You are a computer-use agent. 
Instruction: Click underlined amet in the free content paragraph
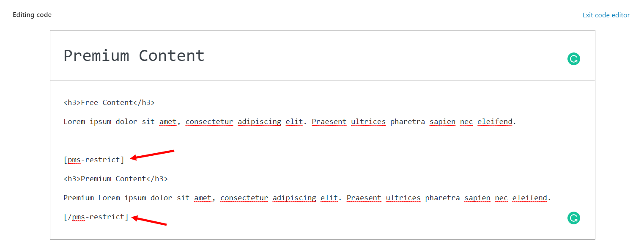coord(167,121)
